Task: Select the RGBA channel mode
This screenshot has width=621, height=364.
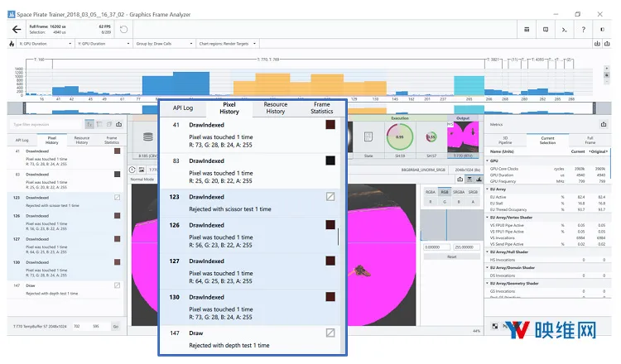Action: (x=431, y=192)
